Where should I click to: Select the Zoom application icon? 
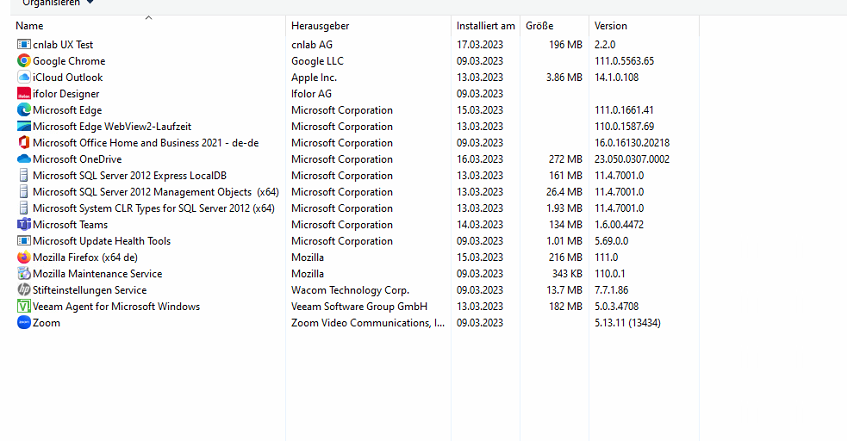(x=24, y=323)
